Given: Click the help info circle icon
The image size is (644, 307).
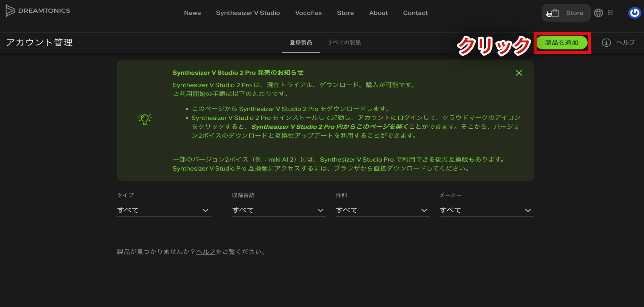Looking at the screenshot, I should click(606, 43).
